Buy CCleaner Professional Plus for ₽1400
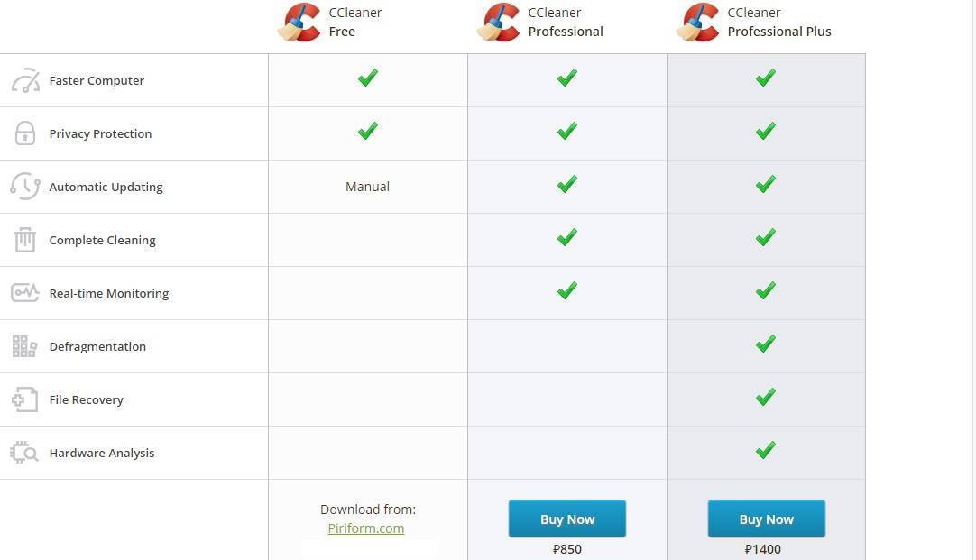 click(x=767, y=519)
